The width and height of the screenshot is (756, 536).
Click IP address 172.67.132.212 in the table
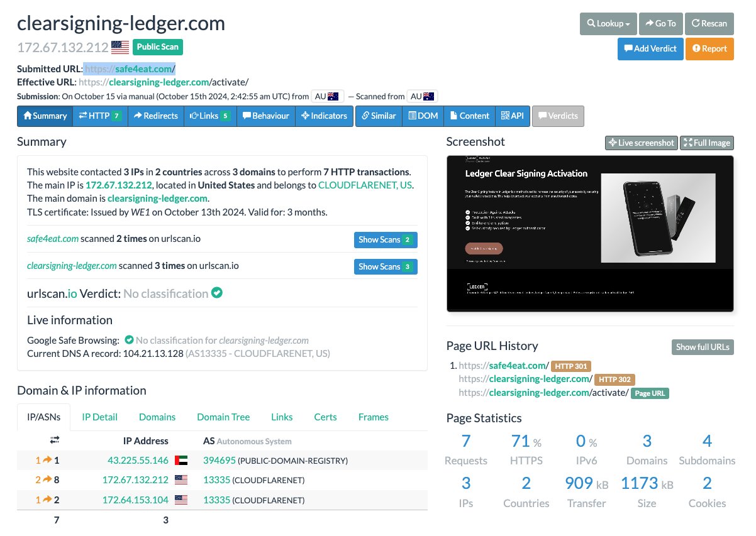tap(135, 480)
